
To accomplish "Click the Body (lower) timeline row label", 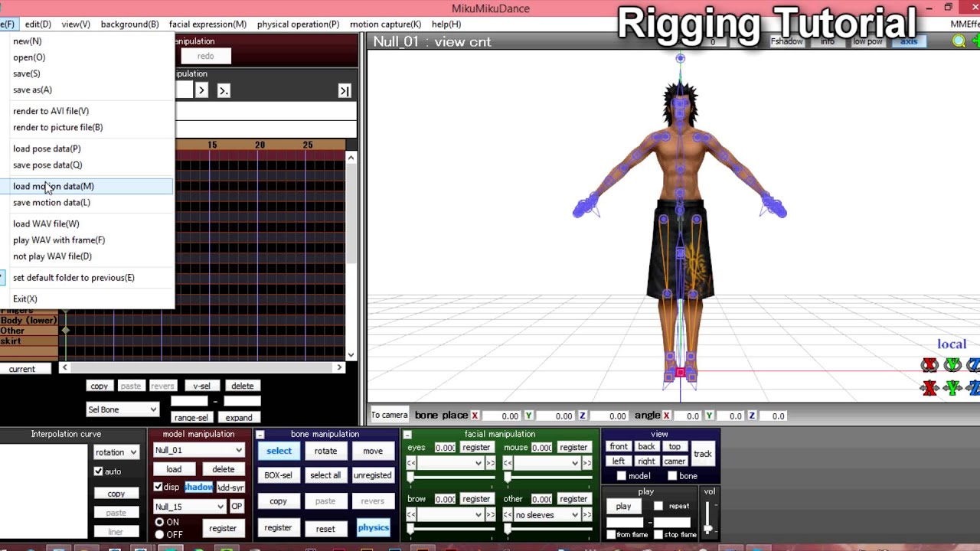I will [29, 321].
